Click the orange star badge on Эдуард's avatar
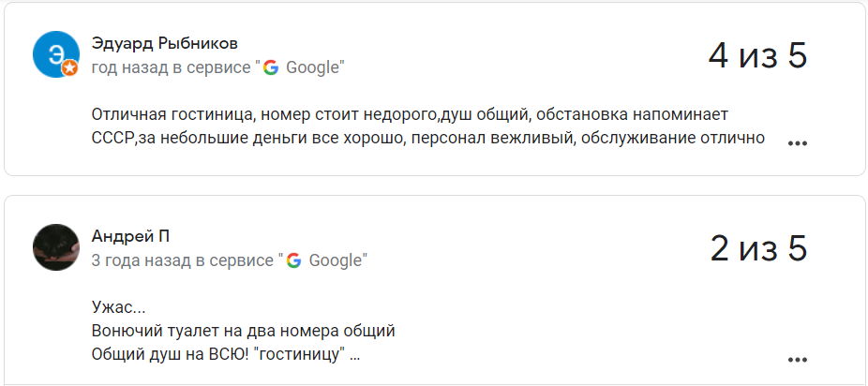868x386 pixels. pyautogui.click(x=69, y=68)
